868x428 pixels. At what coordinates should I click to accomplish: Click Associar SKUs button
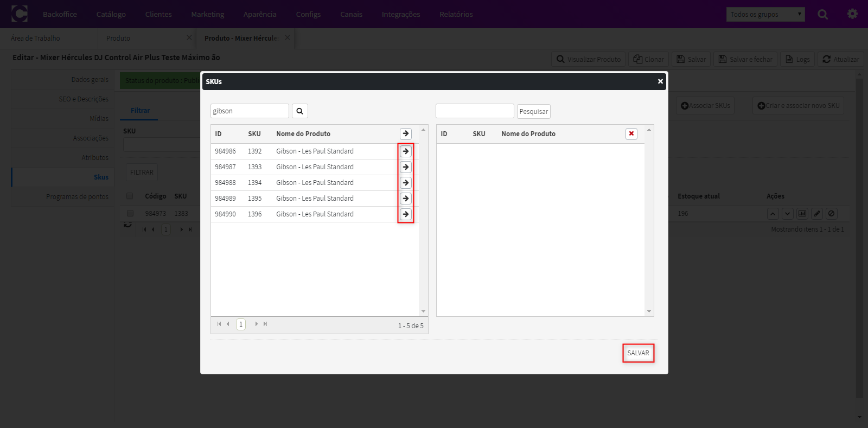[705, 105]
